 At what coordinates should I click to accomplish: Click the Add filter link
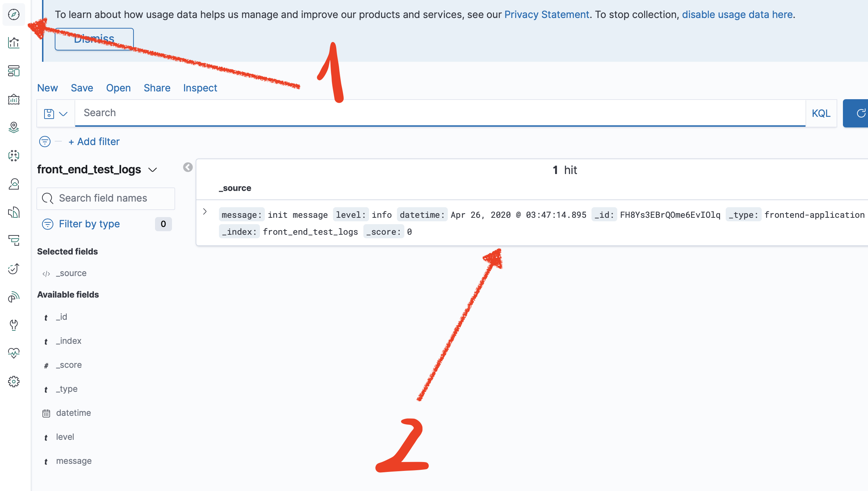94,142
